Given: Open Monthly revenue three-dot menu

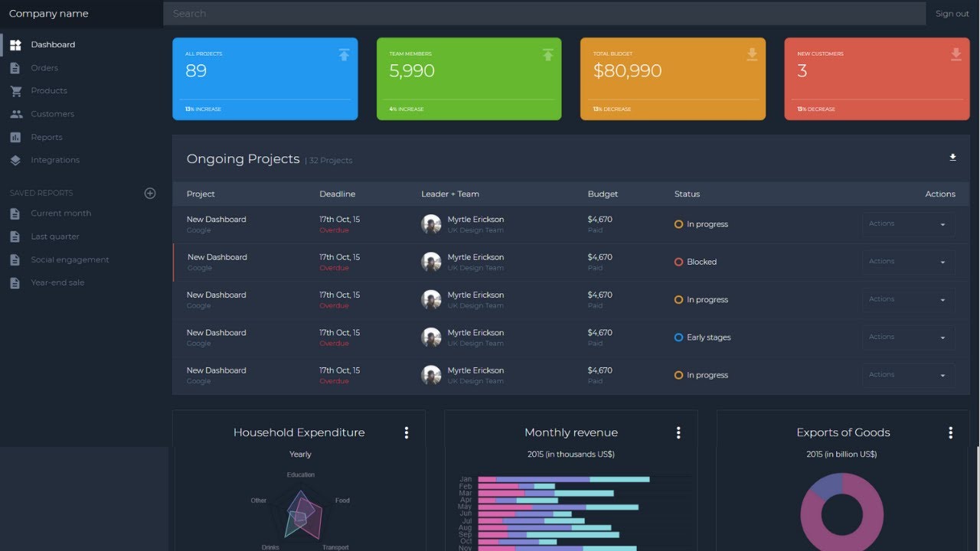Looking at the screenshot, I should pyautogui.click(x=678, y=433).
